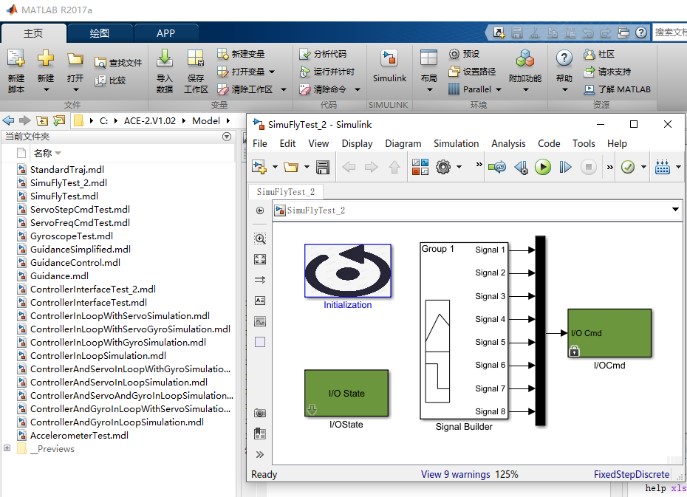Open the 打开变量 dropdown arrow
687x497 pixels.
(272, 71)
